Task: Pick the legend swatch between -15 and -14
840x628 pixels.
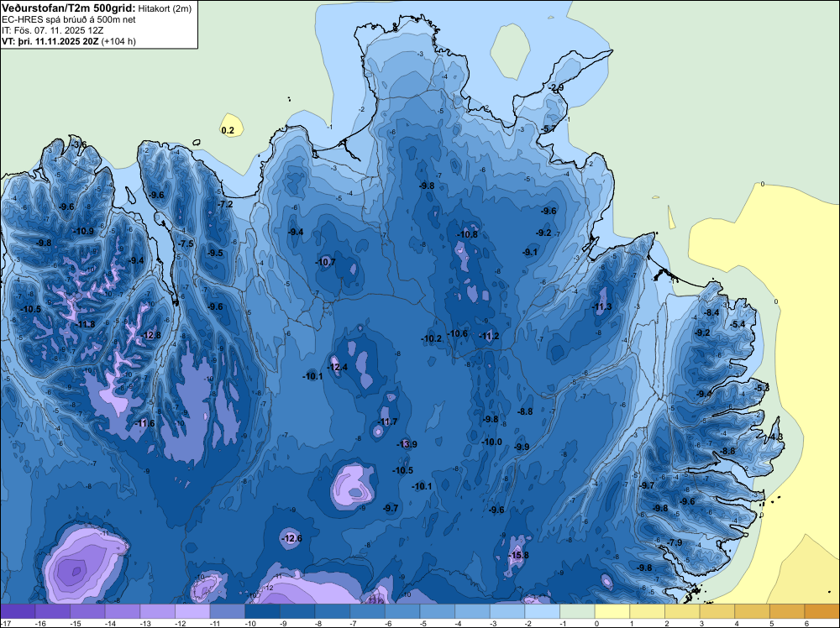Action: tap(87, 611)
